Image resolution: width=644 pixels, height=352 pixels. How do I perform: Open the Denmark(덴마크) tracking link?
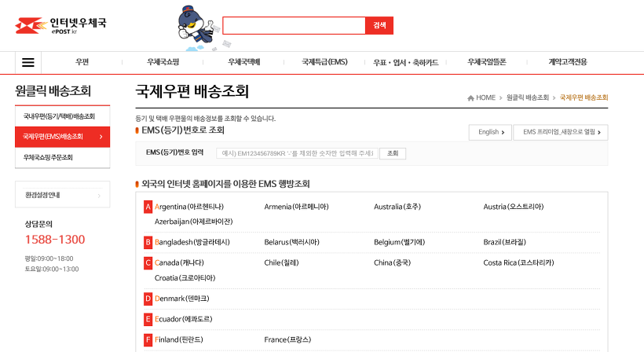[182, 299]
